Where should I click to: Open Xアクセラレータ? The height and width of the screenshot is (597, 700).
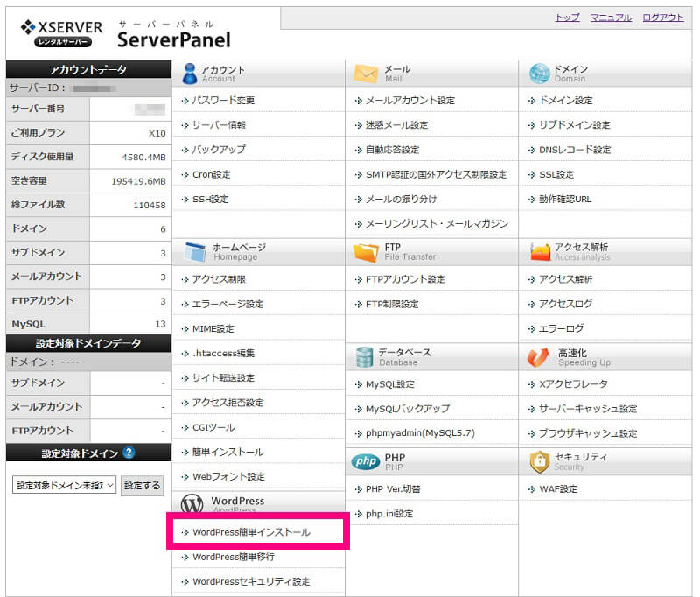coord(574,384)
